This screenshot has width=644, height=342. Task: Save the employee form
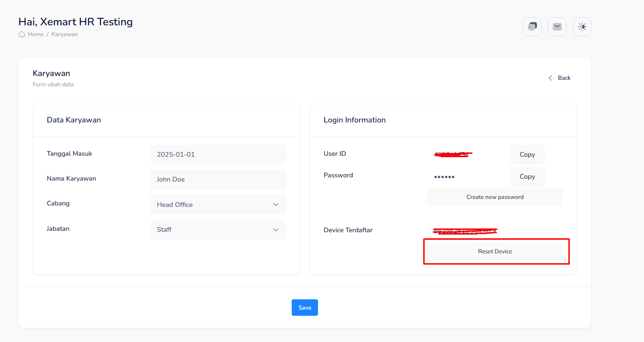304,307
